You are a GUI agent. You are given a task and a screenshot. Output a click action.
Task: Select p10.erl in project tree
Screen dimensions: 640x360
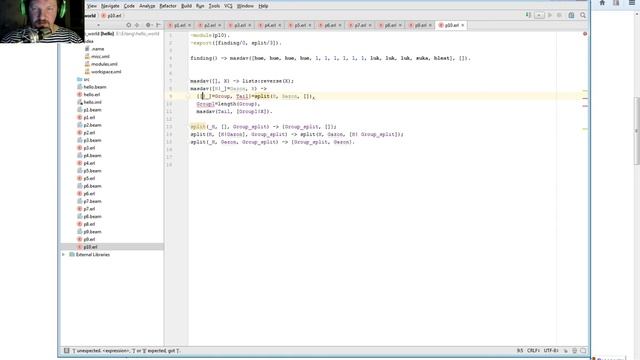(90, 247)
